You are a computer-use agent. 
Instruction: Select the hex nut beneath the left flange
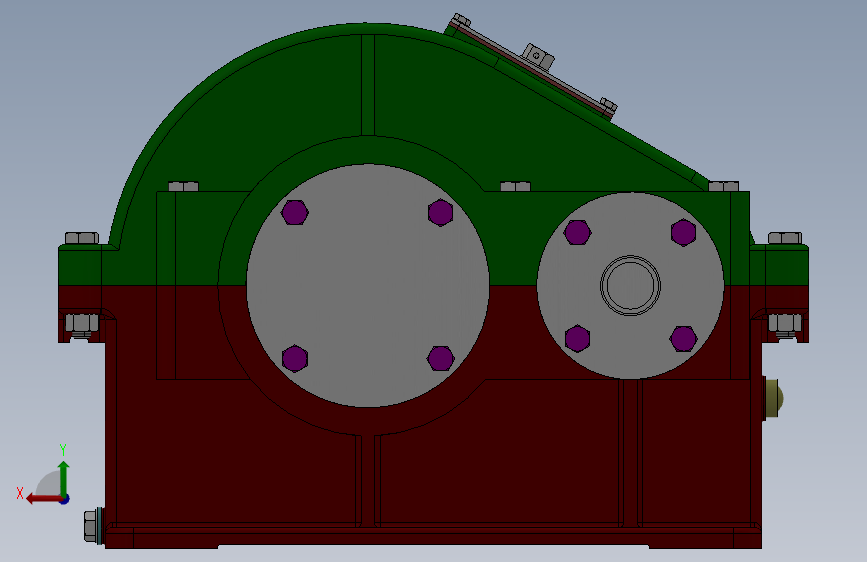pyautogui.click(x=82, y=323)
